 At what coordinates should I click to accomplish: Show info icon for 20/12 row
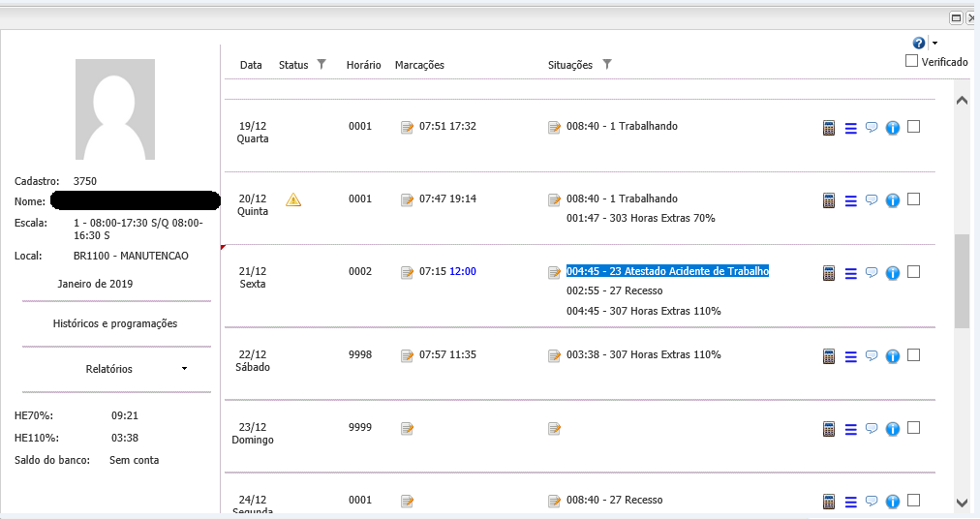point(893,200)
